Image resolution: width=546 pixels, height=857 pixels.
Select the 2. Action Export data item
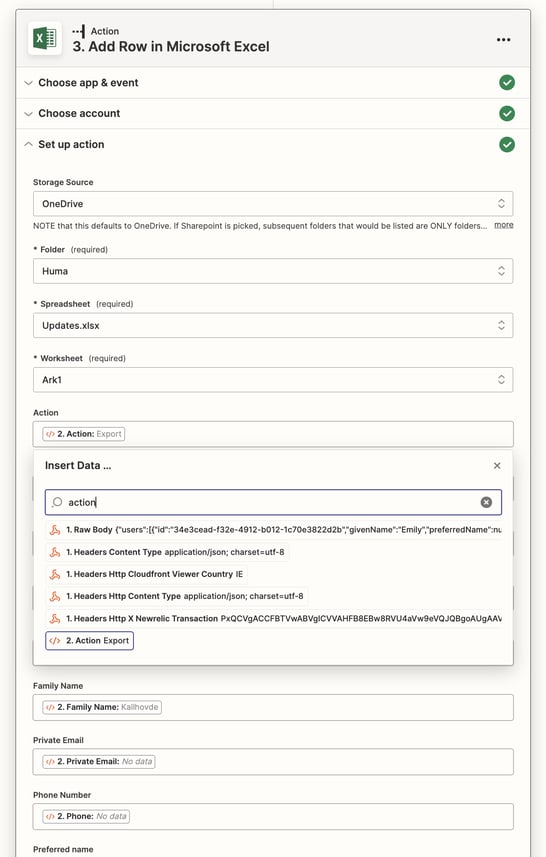point(90,641)
